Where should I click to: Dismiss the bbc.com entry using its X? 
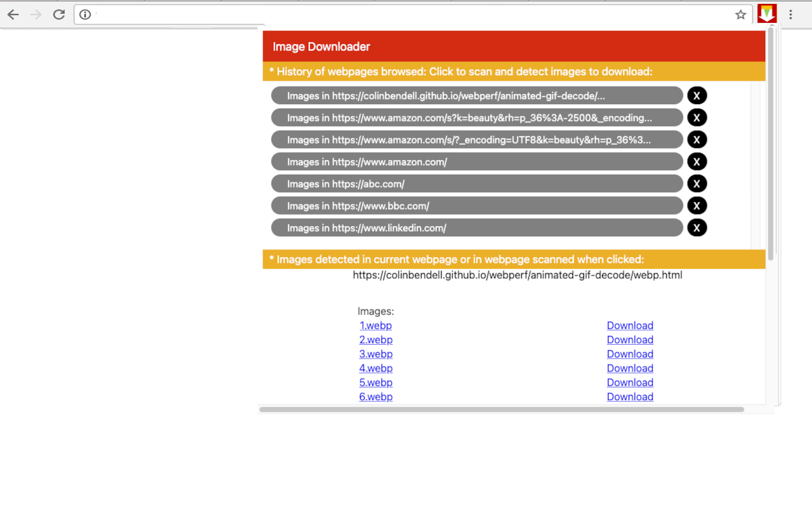697,205
